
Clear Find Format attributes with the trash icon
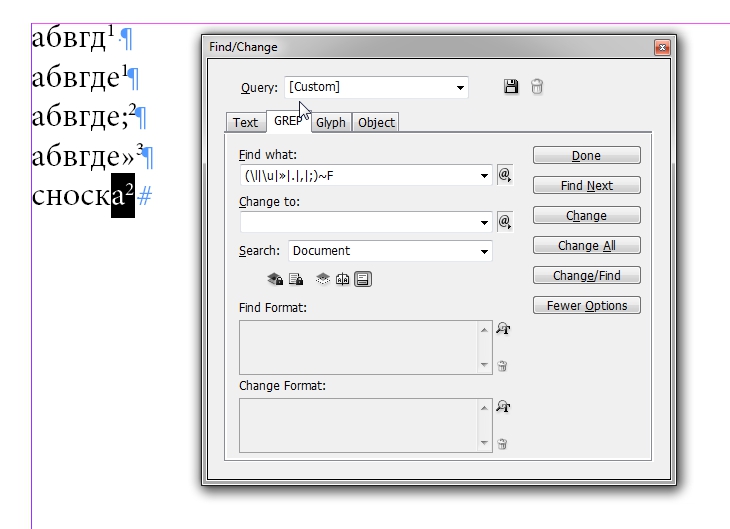[502, 366]
